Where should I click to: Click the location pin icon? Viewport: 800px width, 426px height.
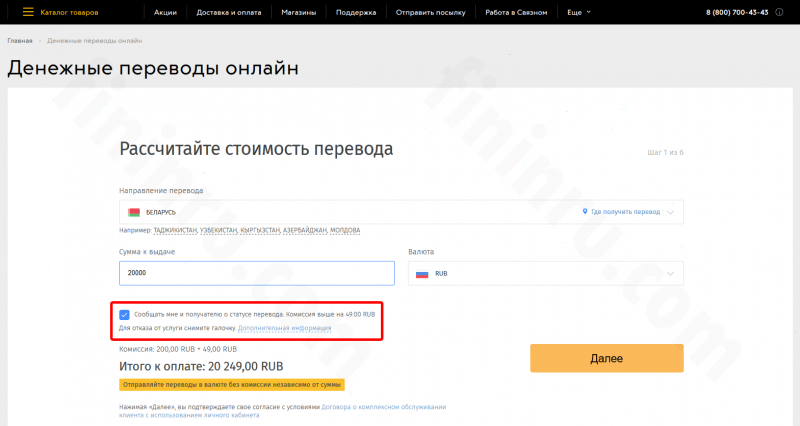click(585, 211)
